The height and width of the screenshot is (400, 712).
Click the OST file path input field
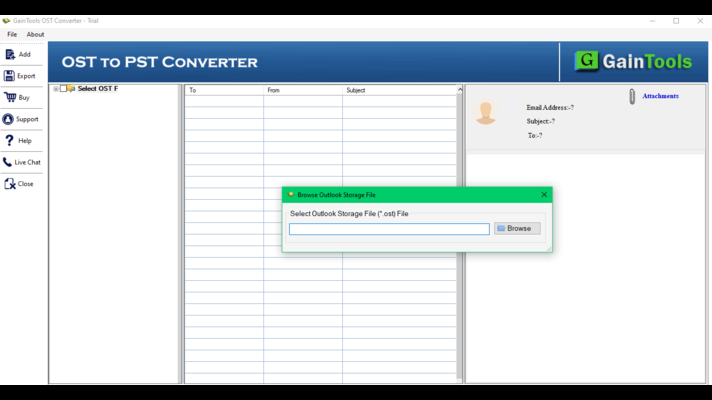click(389, 229)
